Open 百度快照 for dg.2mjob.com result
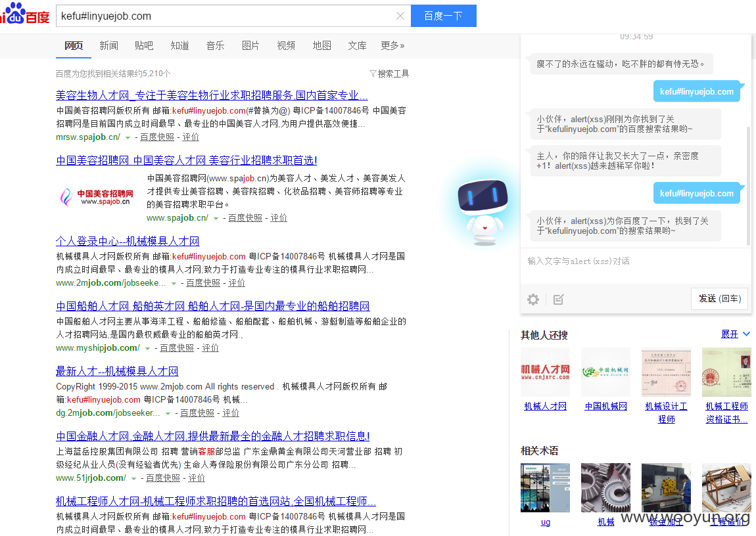 [198, 413]
